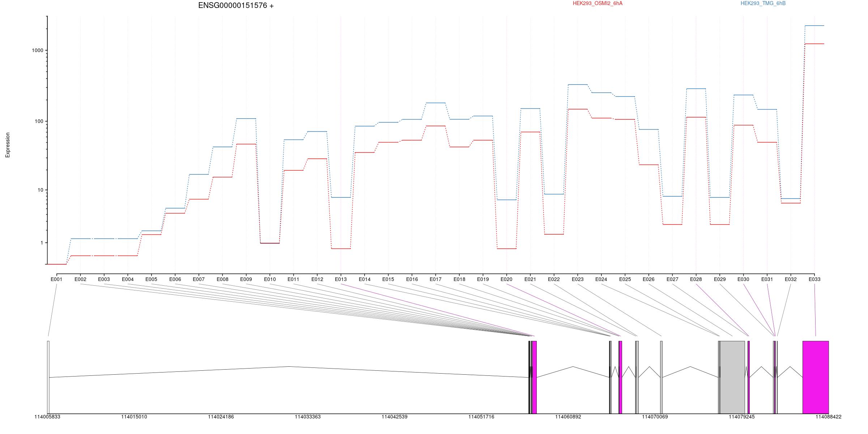Click exon label E026

[x=648, y=279]
